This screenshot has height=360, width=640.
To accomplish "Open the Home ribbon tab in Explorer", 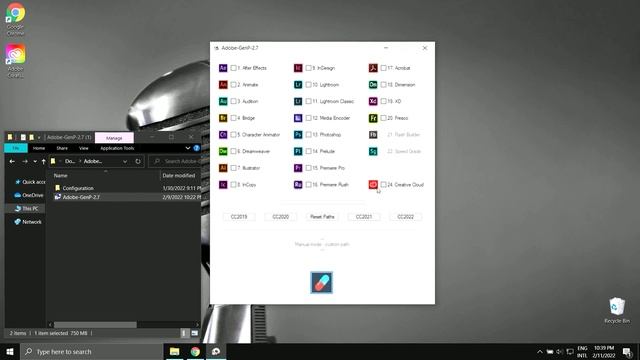I will 39,148.
